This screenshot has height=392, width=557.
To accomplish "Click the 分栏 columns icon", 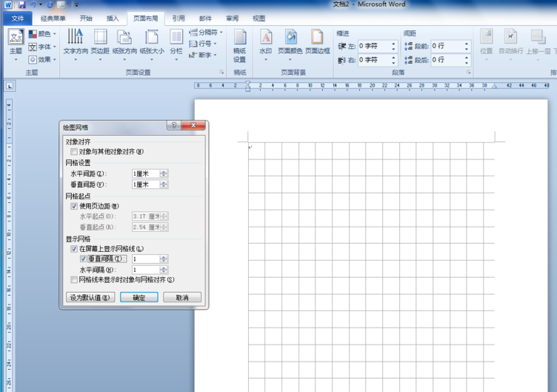I will tap(176, 37).
